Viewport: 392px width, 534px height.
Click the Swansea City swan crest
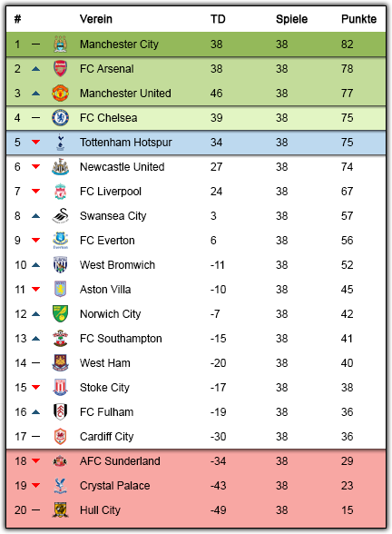pyautogui.click(x=61, y=216)
